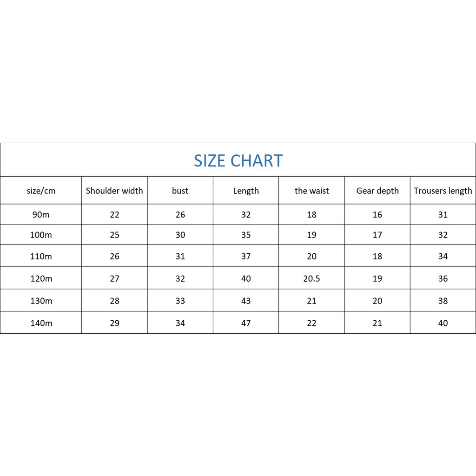Click the 90m size row label
476x476 pixels.
click(41, 214)
